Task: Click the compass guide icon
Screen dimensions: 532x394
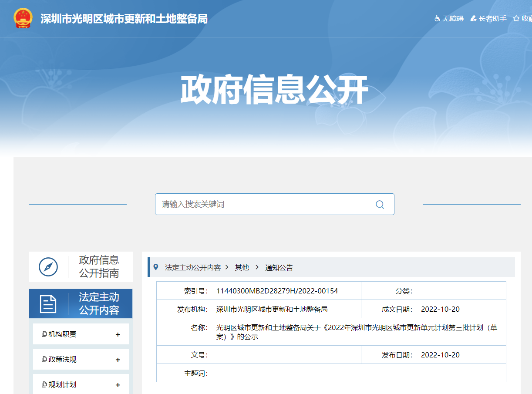Action: tap(48, 267)
